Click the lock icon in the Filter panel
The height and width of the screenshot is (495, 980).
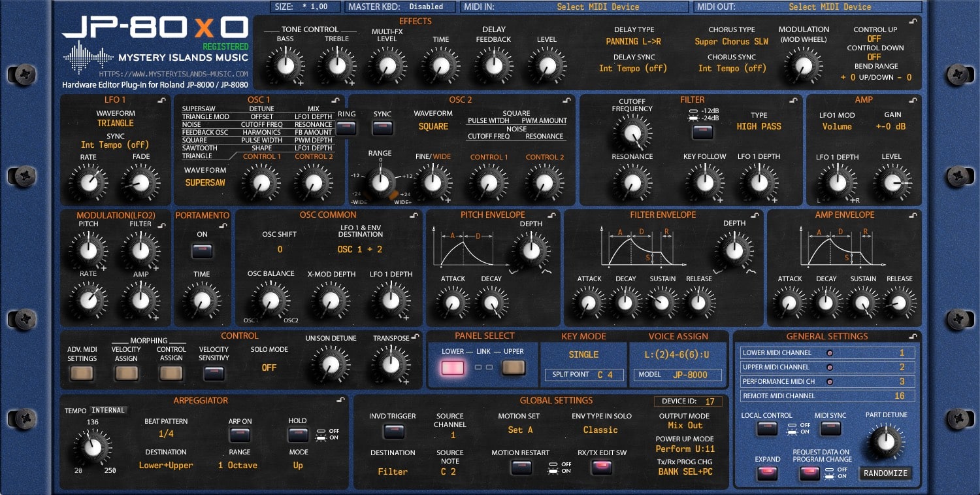coord(794,100)
